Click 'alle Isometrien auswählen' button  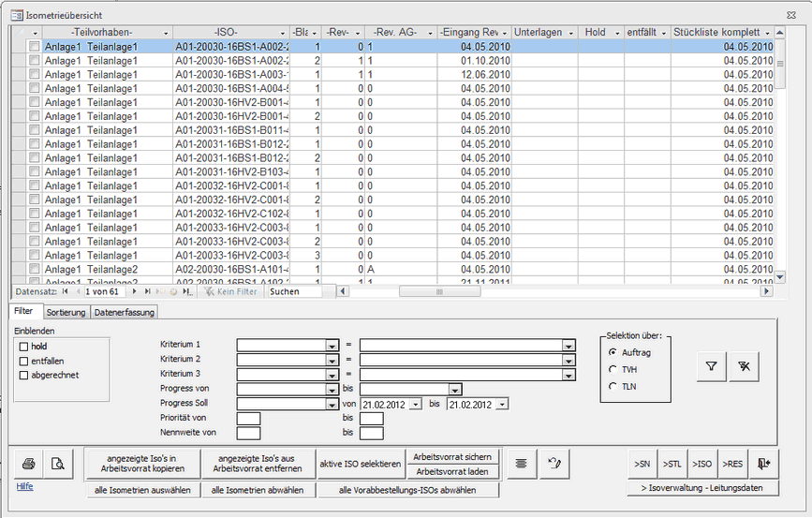[142, 490]
